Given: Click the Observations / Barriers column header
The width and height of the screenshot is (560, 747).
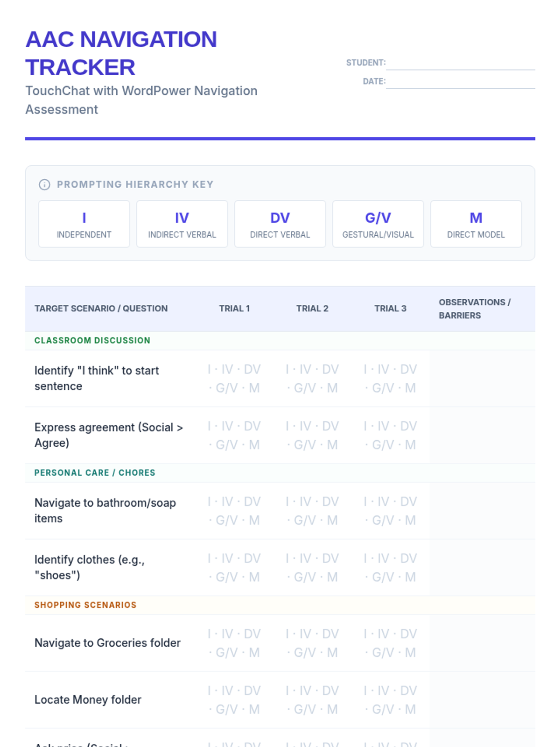Looking at the screenshot, I should click(474, 309).
